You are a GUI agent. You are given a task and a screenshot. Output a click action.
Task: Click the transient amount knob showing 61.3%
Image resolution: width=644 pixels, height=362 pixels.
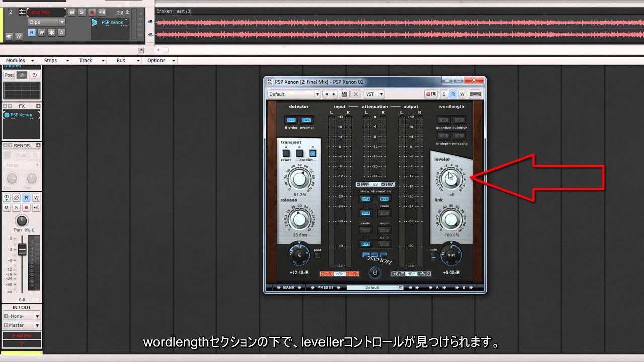299,178
